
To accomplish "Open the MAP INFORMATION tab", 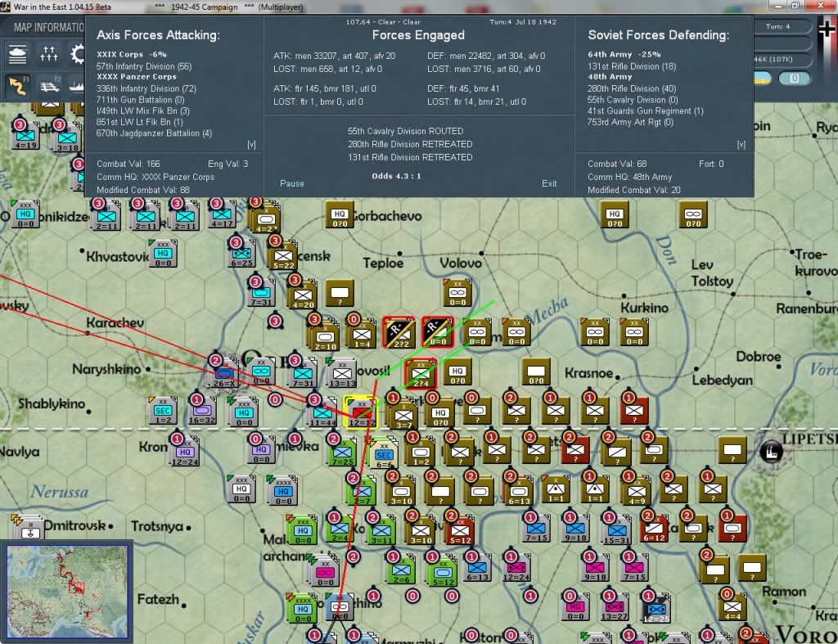I will pyautogui.click(x=49, y=27).
